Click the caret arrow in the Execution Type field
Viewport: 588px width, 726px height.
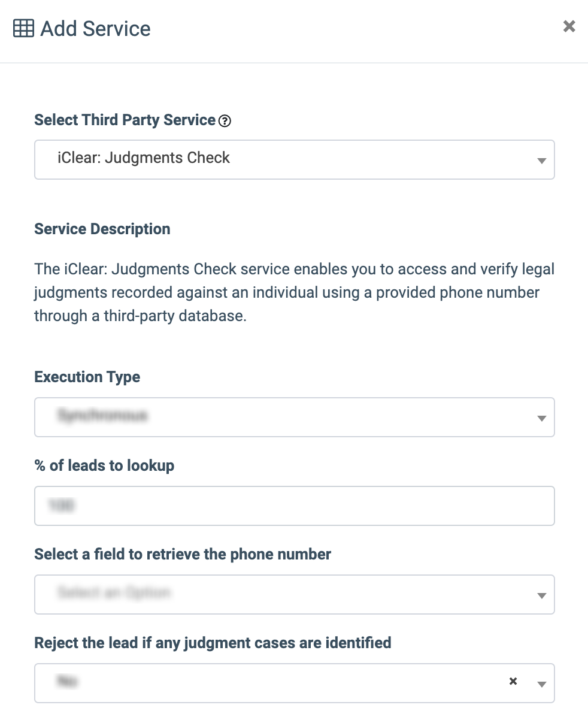click(x=541, y=418)
